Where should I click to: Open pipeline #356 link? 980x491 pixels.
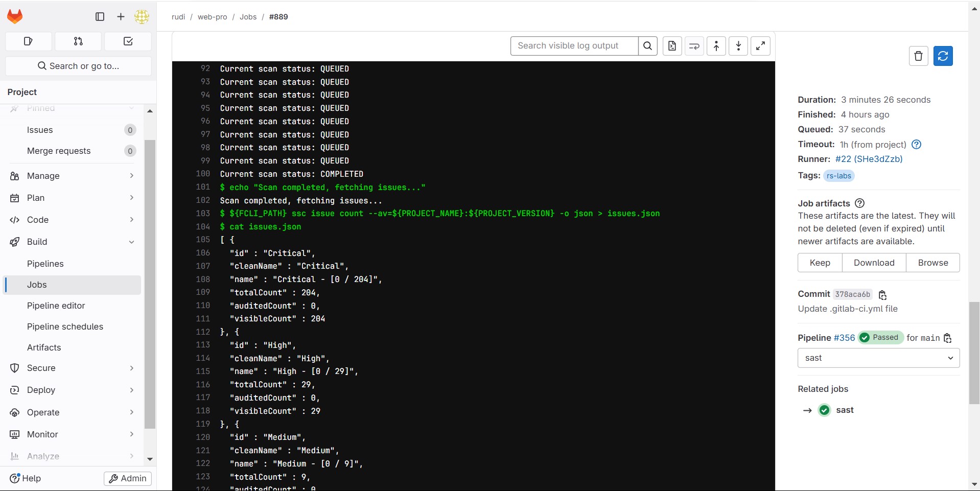[844, 338]
